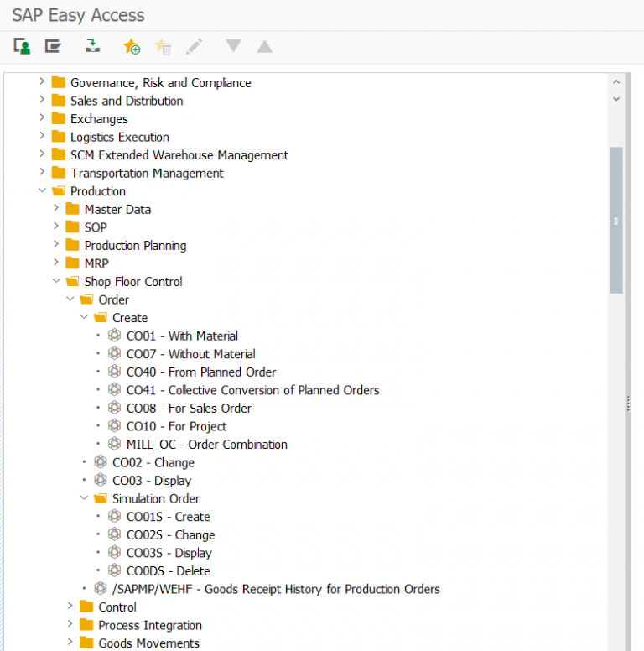Expand the Goods Movements folder
Screen dimensions: 644x651
point(70,643)
